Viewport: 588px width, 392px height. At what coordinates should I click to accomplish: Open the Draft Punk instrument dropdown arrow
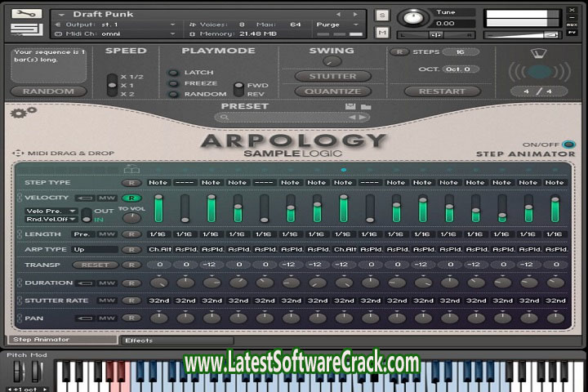(61, 15)
